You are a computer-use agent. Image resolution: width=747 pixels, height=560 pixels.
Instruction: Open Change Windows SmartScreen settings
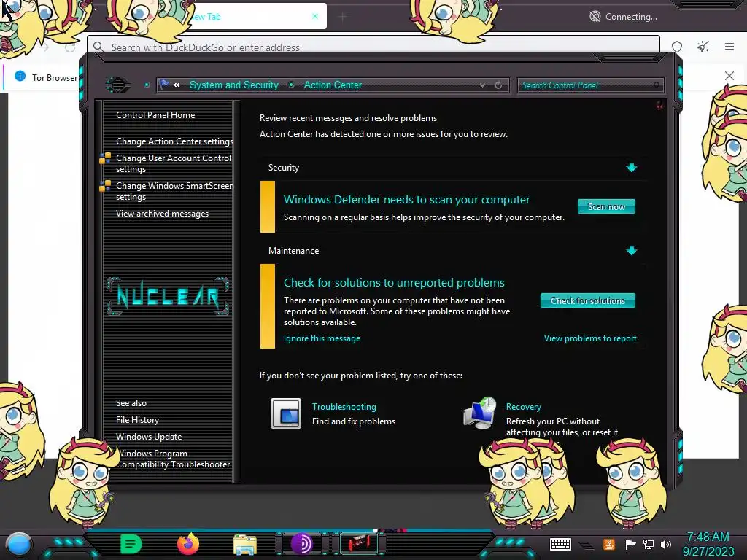pos(174,191)
